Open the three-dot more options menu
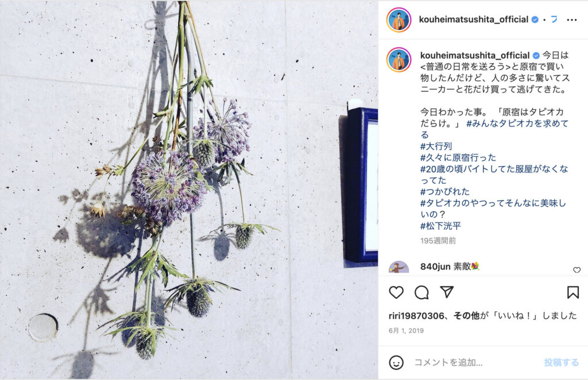Viewport: 588px width, 380px height. [x=571, y=20]
